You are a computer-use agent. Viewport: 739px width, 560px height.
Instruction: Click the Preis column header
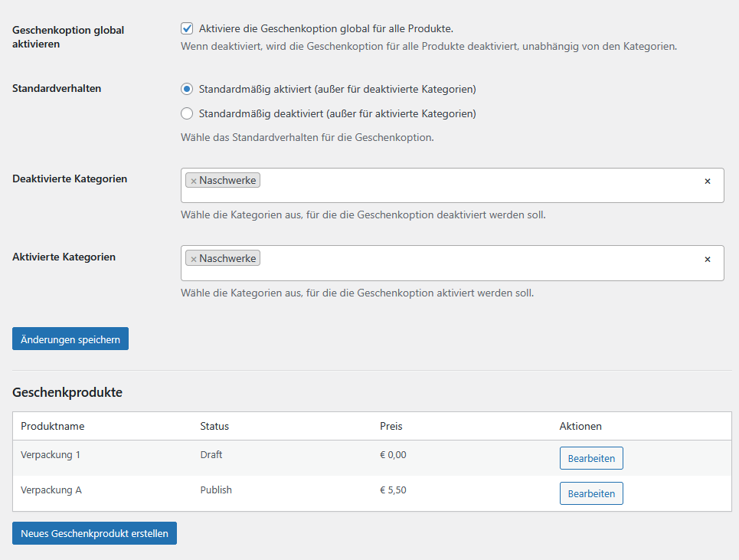click(x=391, y=426)
